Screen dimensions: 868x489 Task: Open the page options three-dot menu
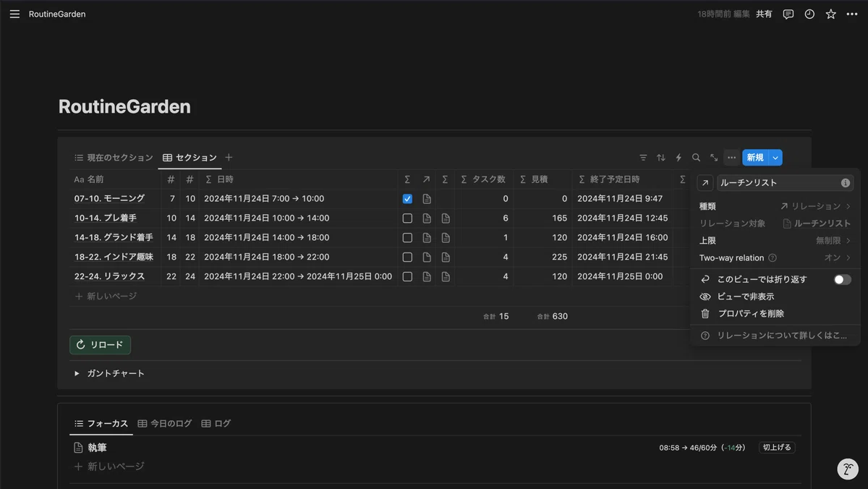(851, 14)
